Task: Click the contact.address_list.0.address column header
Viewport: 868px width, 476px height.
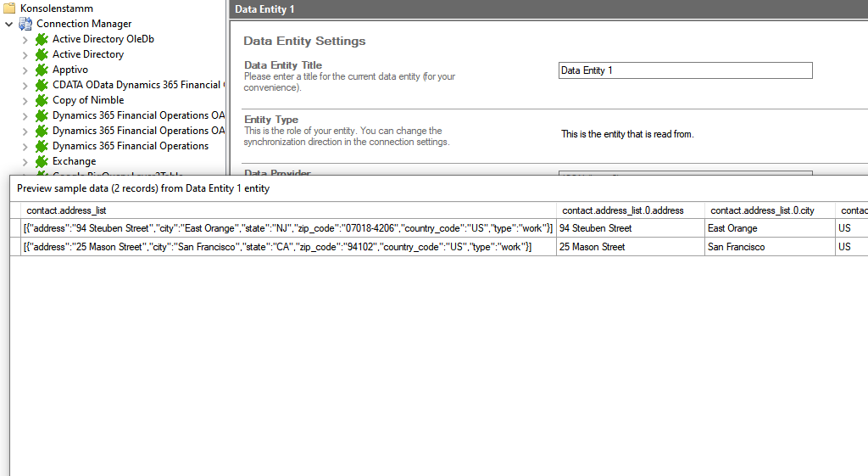Action: point(631,210)
